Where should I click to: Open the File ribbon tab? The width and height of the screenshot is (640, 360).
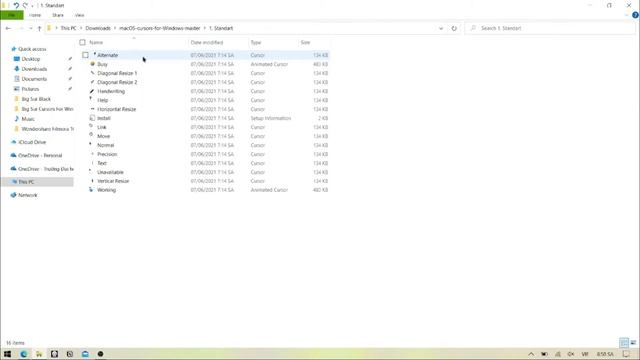click(12, 15)
